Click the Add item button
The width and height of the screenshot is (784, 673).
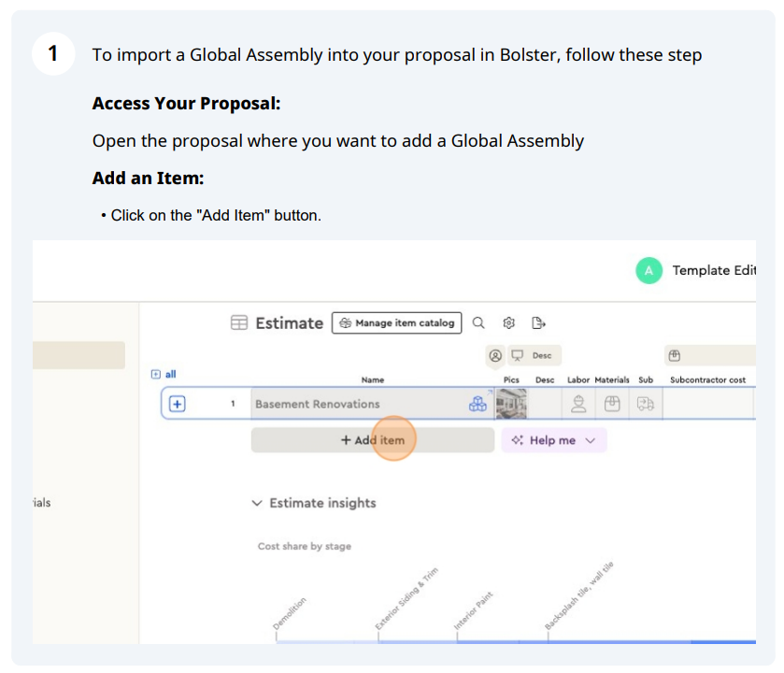pyautogui.click(x=373, y=440)
